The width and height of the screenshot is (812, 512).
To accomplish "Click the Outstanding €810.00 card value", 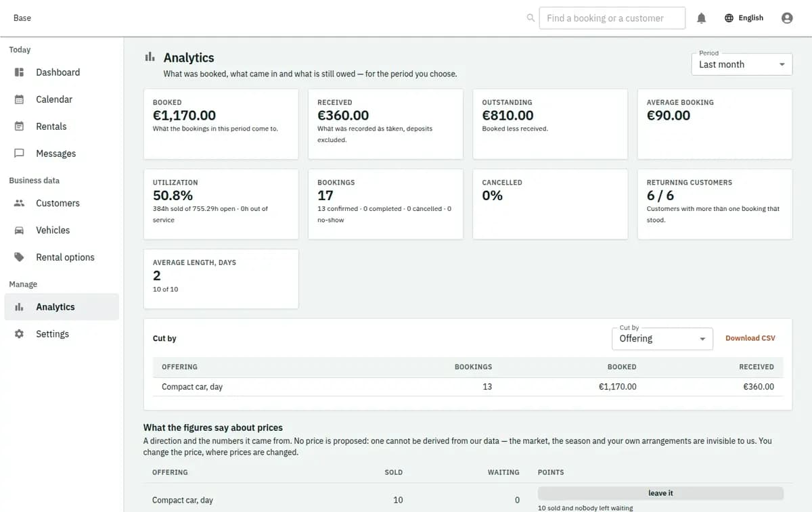I will (507, 116).
